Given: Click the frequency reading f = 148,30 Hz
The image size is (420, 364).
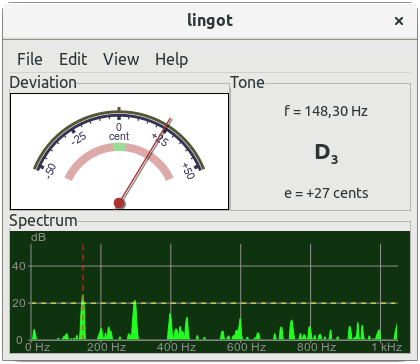Looking at the screenshot, I should 326,111.
